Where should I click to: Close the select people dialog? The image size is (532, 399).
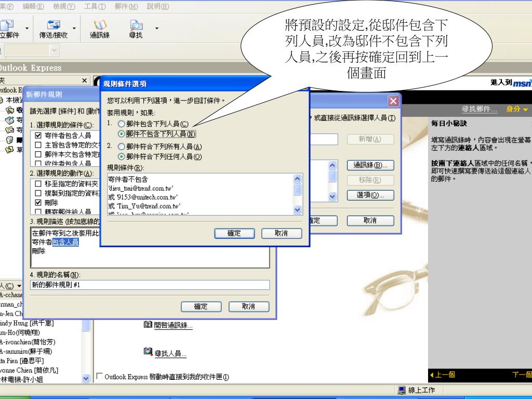pos(393,101)
